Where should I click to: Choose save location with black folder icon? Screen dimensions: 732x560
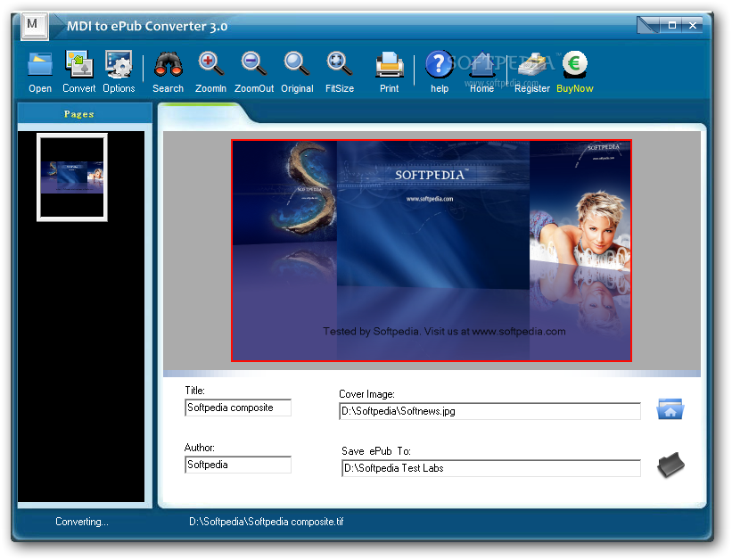(x=670, y=465)
